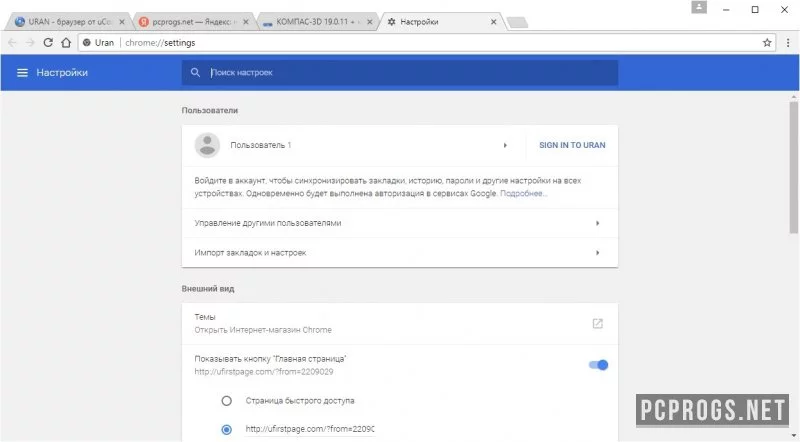The image size is (800, 442).
Task: Switch to the КОМПАС-3D 19.0.11 tab
Action: click(x=317, y=22)
